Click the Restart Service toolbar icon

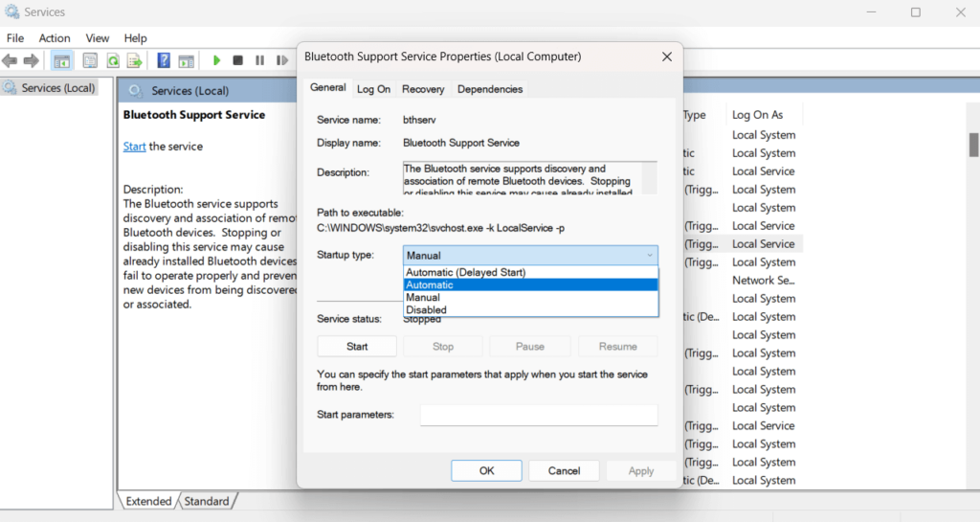point(282,60)
